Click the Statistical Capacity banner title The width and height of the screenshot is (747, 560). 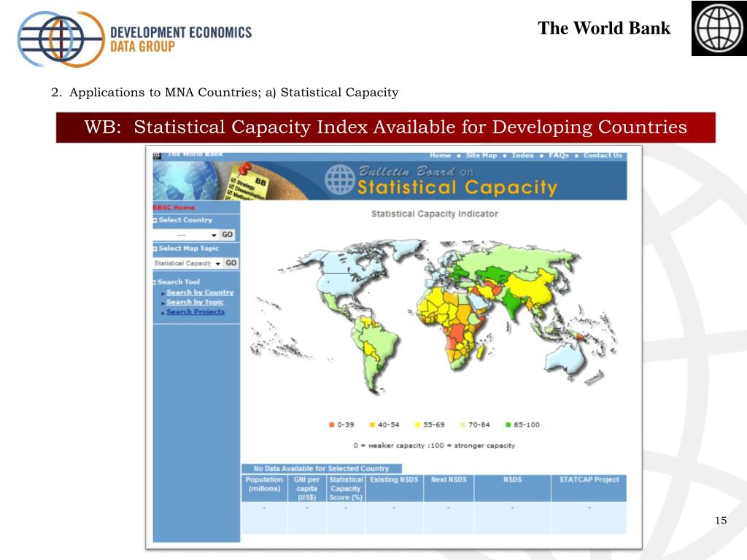pos(457,187)
